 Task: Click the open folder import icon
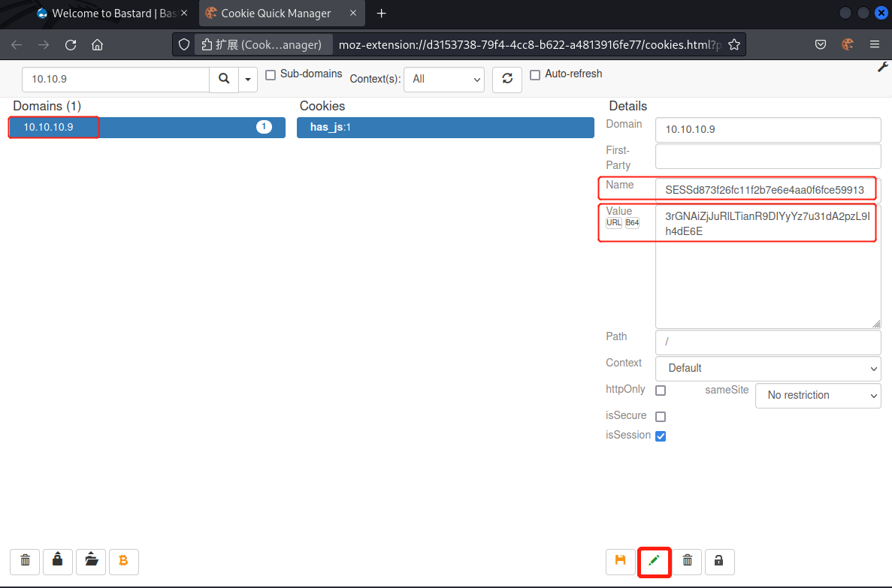pos(91,561)
